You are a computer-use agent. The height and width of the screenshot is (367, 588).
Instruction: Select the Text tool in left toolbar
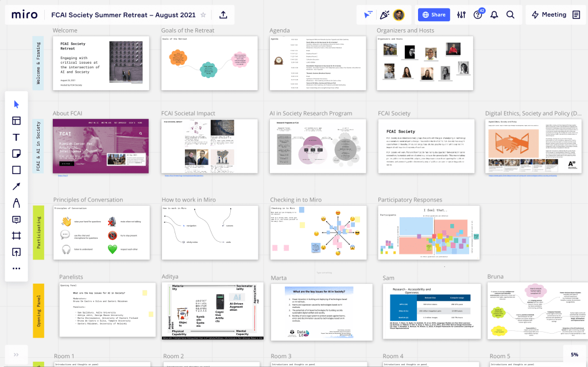tap(16, 137)
